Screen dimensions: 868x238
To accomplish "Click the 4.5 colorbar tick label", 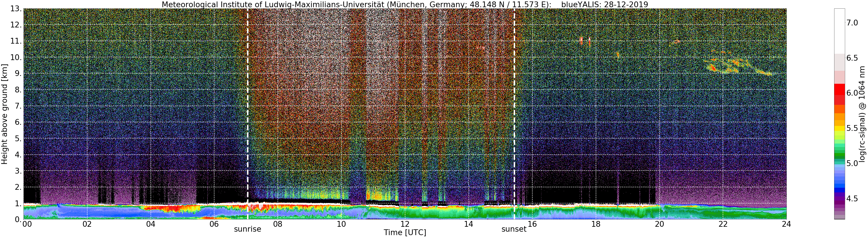I will [852, 199].
